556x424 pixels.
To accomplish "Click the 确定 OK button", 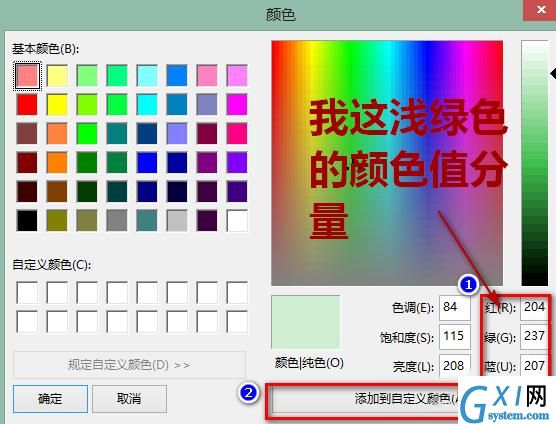I will coord(50,399).
